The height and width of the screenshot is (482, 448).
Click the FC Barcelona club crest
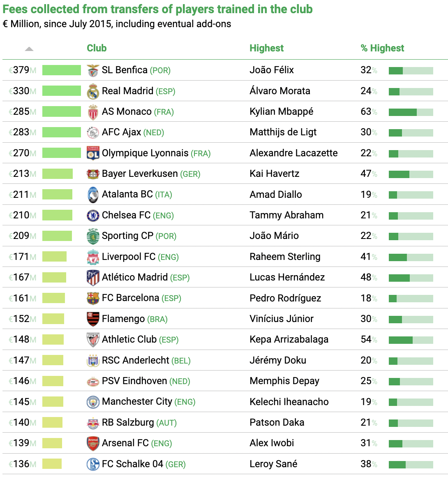pos(93,298)
